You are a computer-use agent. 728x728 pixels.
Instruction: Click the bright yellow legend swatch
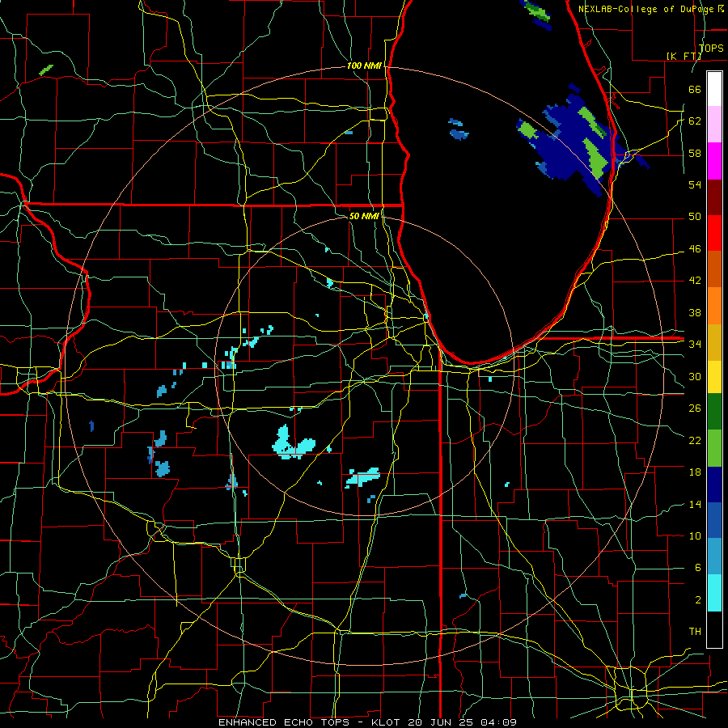(x=714, y=376)
